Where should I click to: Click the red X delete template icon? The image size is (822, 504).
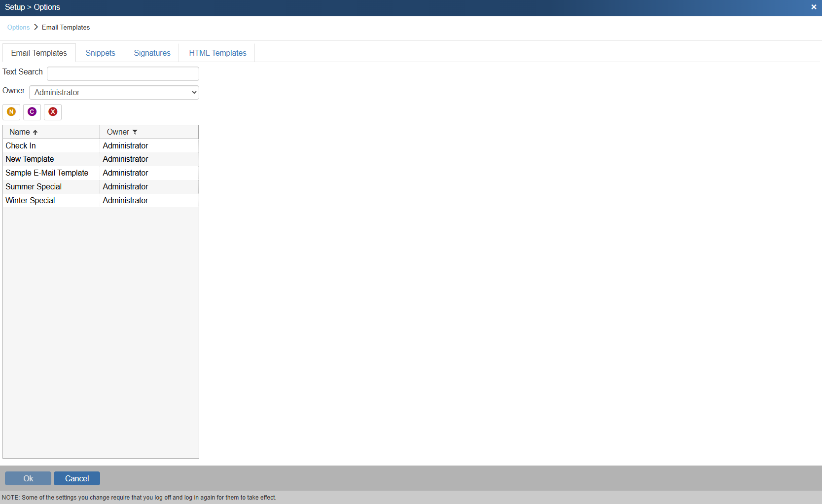[53, 112]
